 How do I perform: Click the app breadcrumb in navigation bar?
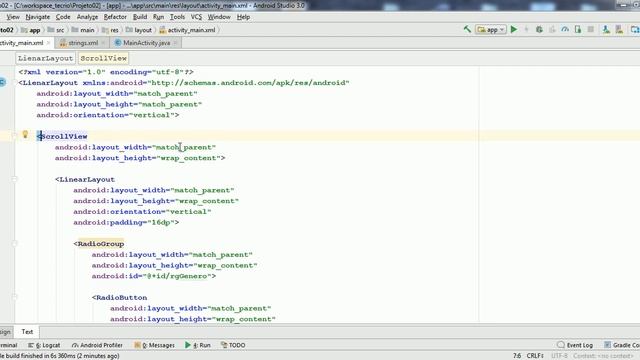click(31, 30)
